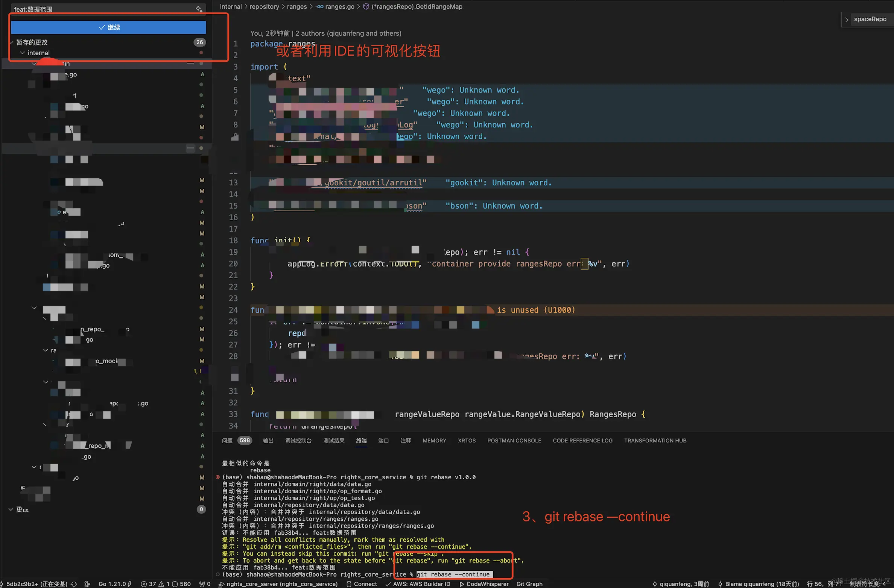Switch to the 问题 problems tab

point(227,441)
